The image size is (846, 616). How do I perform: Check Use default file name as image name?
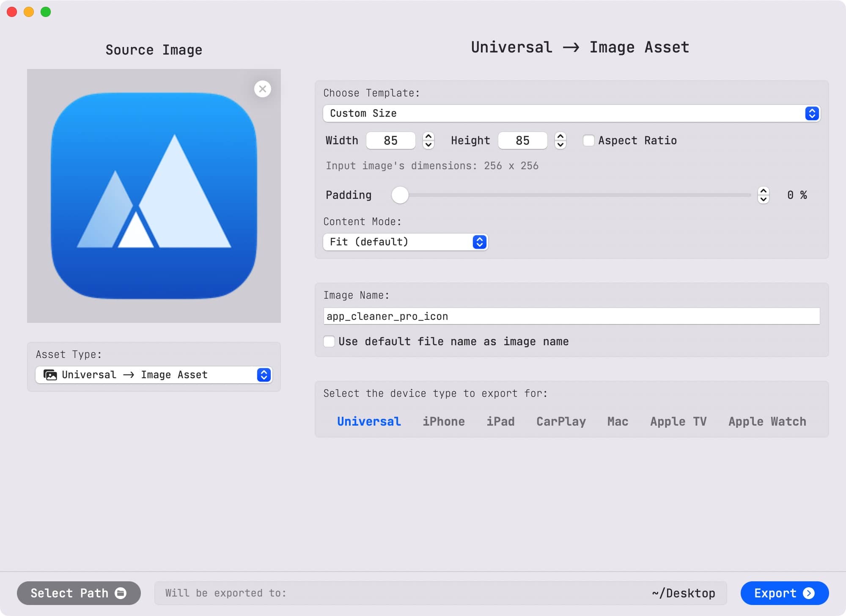pos(329,341)
